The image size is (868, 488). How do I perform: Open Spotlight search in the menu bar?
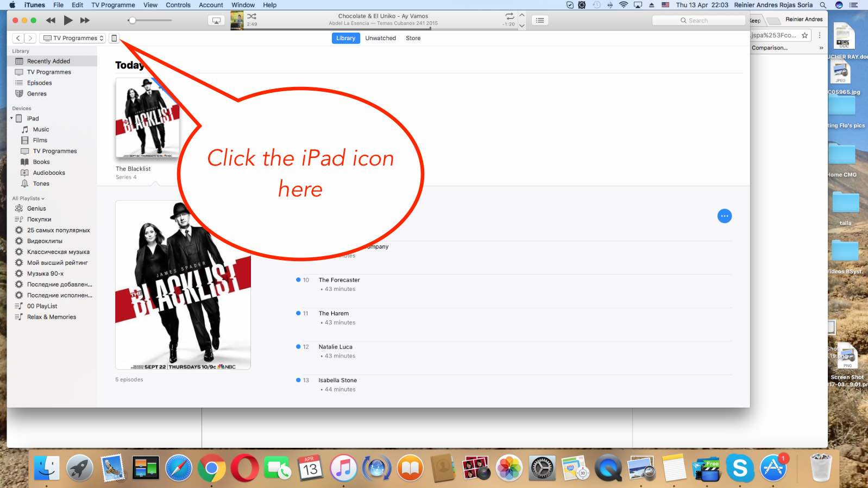(823, 5)
